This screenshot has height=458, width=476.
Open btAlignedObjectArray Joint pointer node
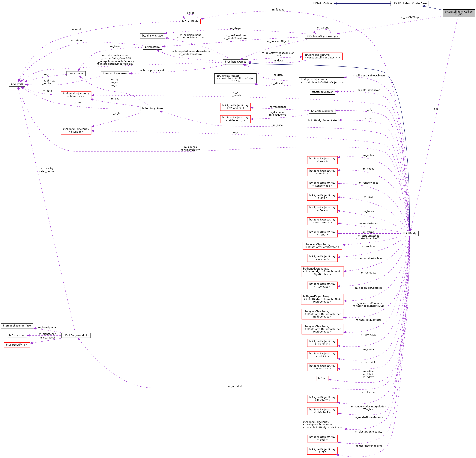[322, 355]
